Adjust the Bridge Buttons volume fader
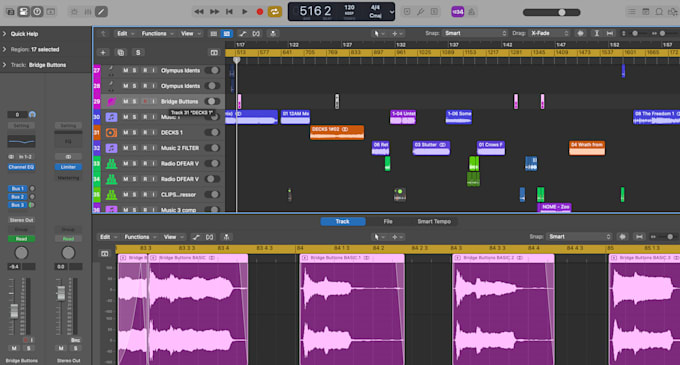 click(x=14, y=310)
